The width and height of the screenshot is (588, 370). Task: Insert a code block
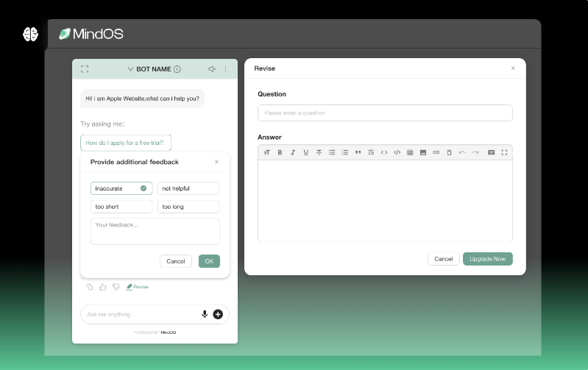click(397, 152)
